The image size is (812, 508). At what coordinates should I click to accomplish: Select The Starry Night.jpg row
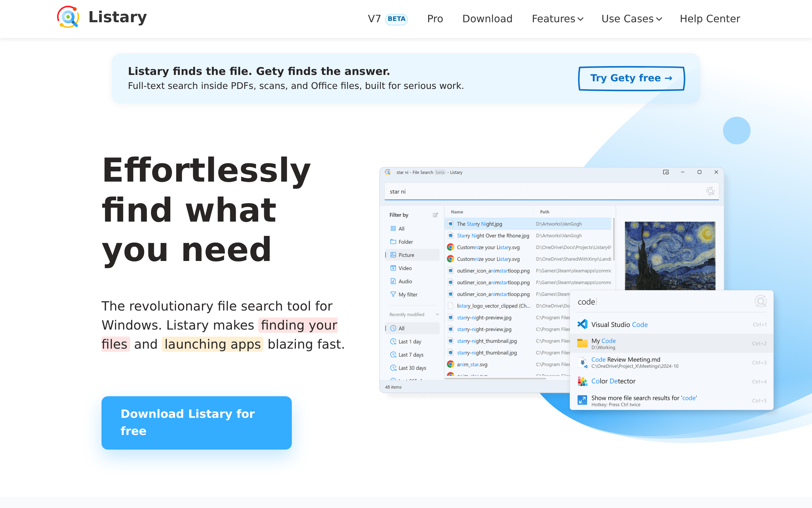point(528,224)
